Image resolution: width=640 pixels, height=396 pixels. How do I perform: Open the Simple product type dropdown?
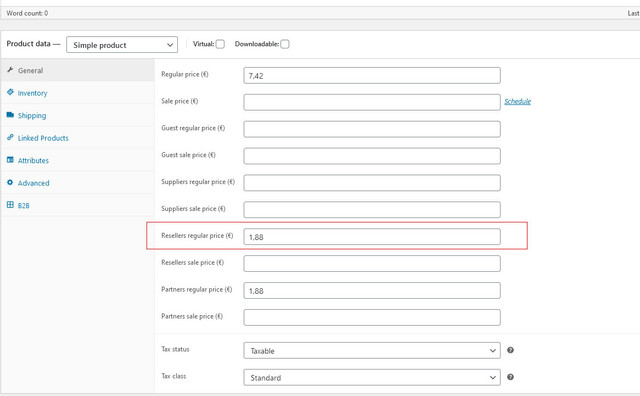pos(122,44)
